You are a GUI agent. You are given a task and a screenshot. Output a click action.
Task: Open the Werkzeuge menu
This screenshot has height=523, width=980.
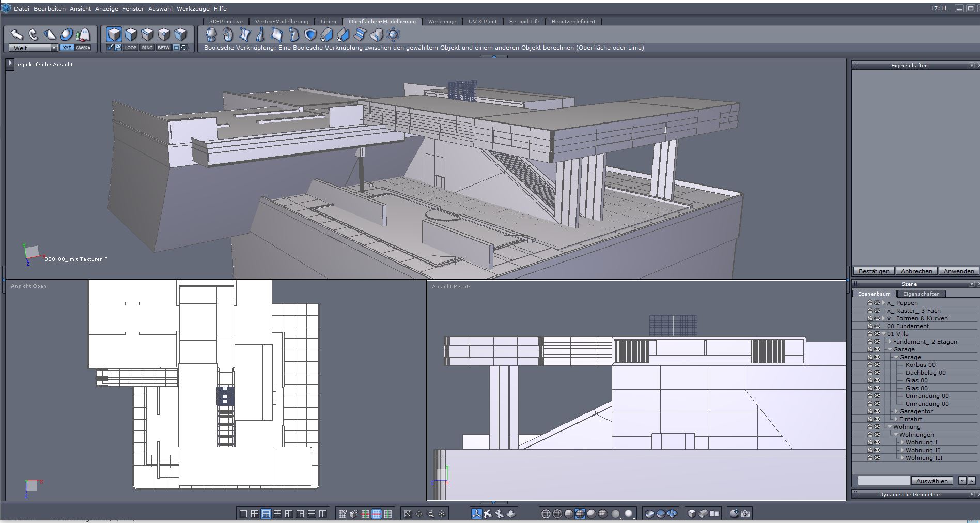coord(193,9)
